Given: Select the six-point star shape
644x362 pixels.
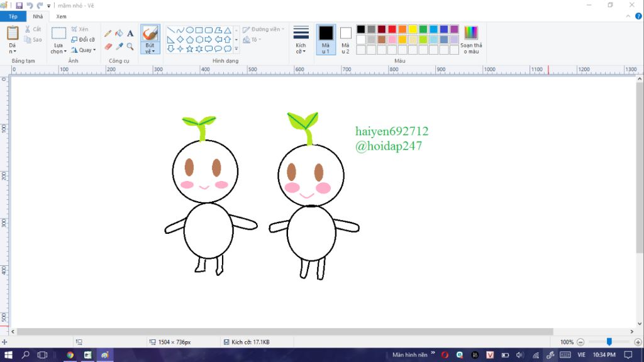Looking at the screenshot, I should coord(199,49).
